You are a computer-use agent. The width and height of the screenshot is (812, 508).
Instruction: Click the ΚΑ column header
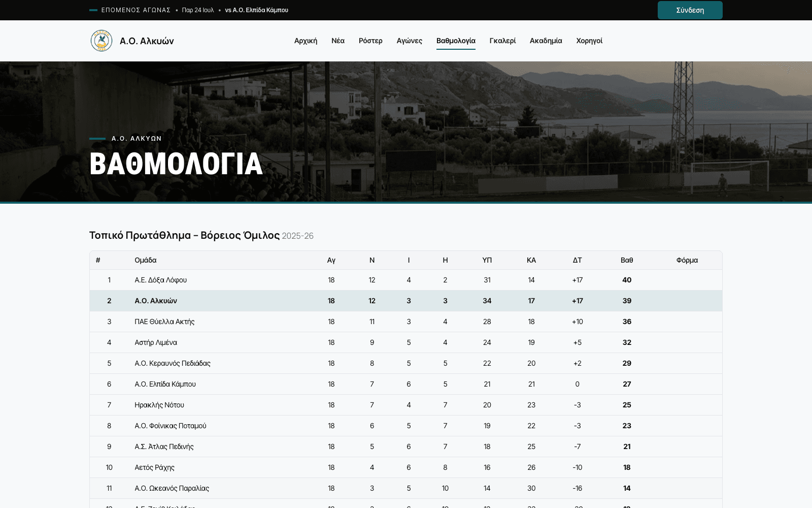(x=531, y=260)
